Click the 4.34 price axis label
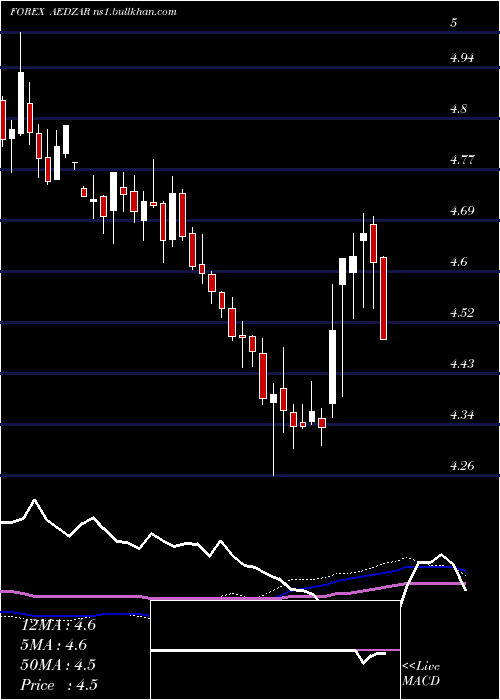This screenshot has width=500, height=700. click(x=461, y=415)
